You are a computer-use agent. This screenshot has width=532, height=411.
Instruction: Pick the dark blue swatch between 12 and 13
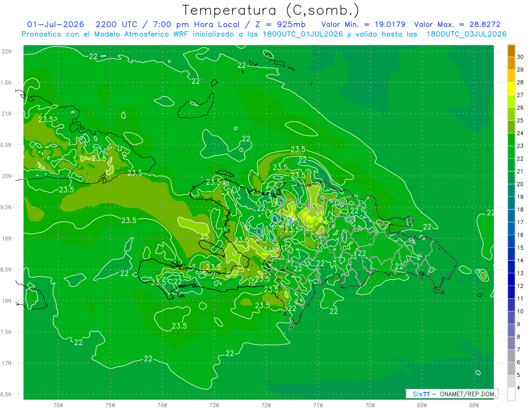click(x=511, y=280)
